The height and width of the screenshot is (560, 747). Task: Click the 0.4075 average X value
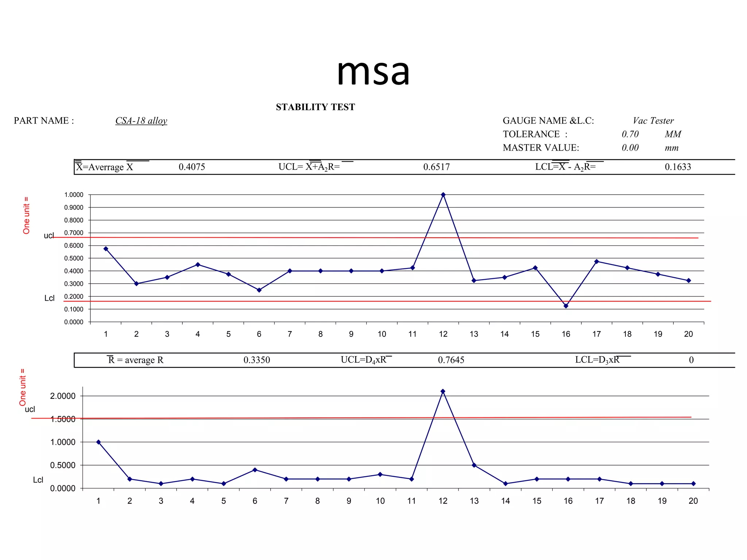point(192,167)
